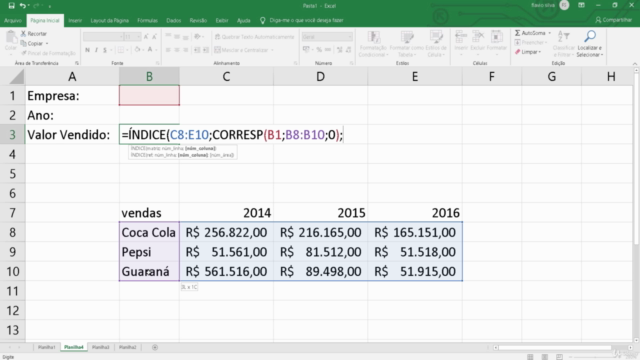Click Pincel de Formatação
Image resolution: width=640 pixels, height=360 pixels.
click(x=48, y=53)
